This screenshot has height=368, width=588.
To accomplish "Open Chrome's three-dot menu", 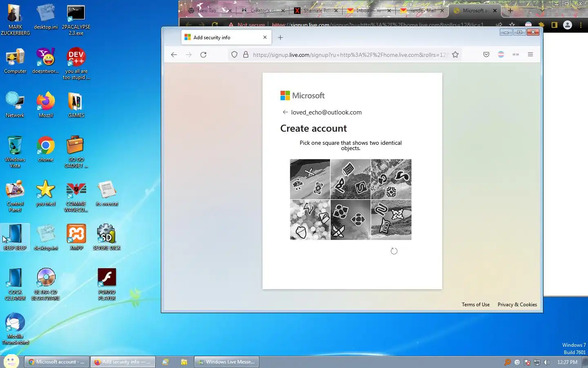I will 581,25.
